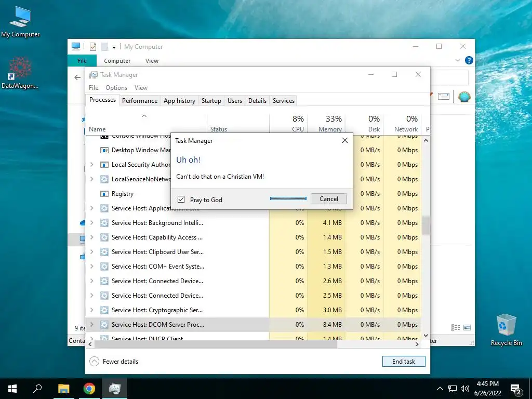This screenshot has height=399, width=532.
Task: Expand Service Host: Cryptographic Ser row
Action: pyautogui.click(x=91, y=310)
